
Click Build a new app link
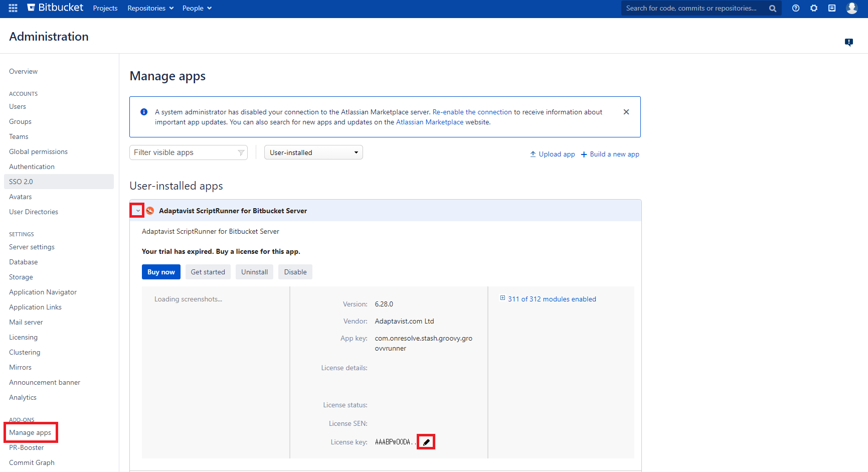pos(610,154)
